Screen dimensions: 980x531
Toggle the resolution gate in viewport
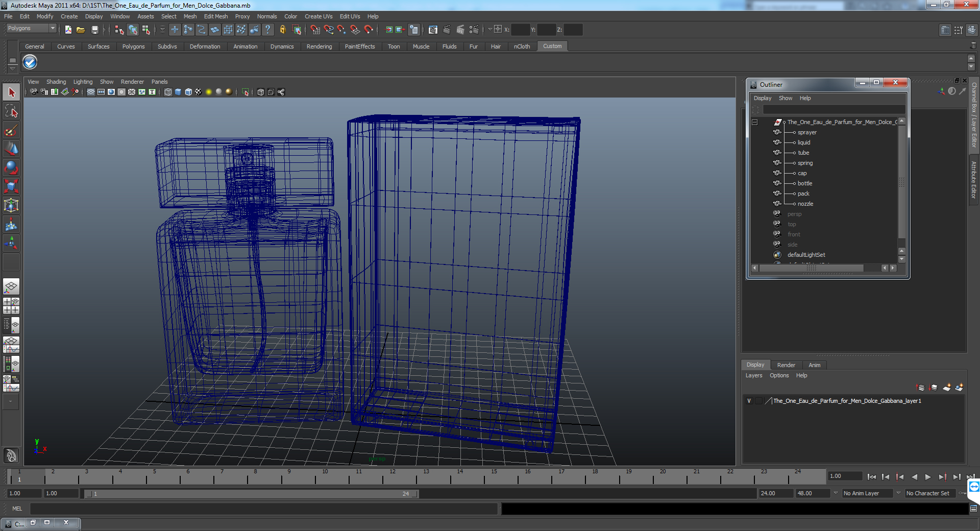pos(111,92)
